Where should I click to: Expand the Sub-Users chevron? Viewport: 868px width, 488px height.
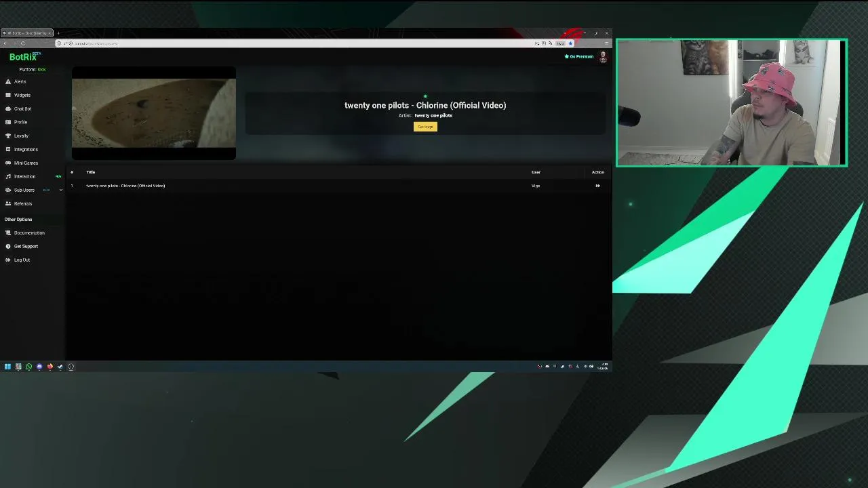(60, 190)
